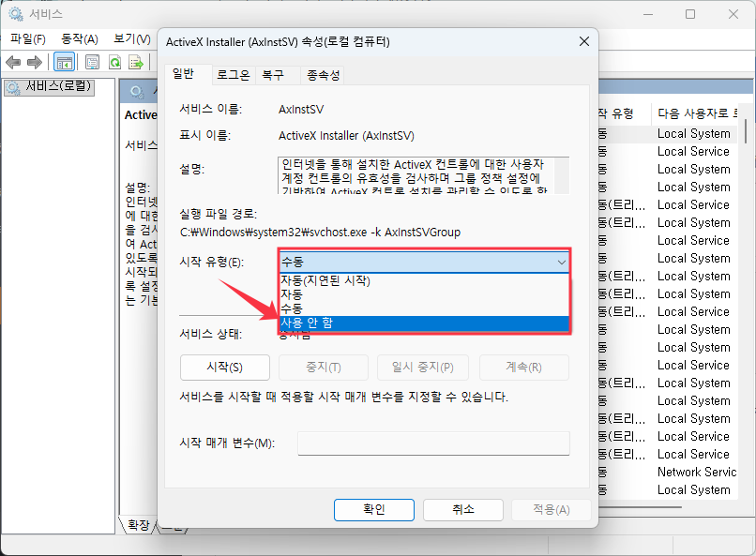Apply changes with the 적용(A) button
The width and height of the screenshot is (756, 556).
coord(549,510)
